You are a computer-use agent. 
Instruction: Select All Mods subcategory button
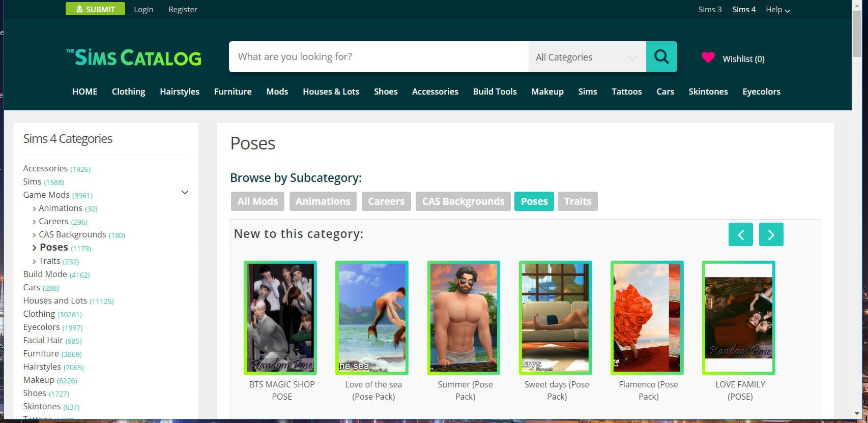click(x=257, y=201)
